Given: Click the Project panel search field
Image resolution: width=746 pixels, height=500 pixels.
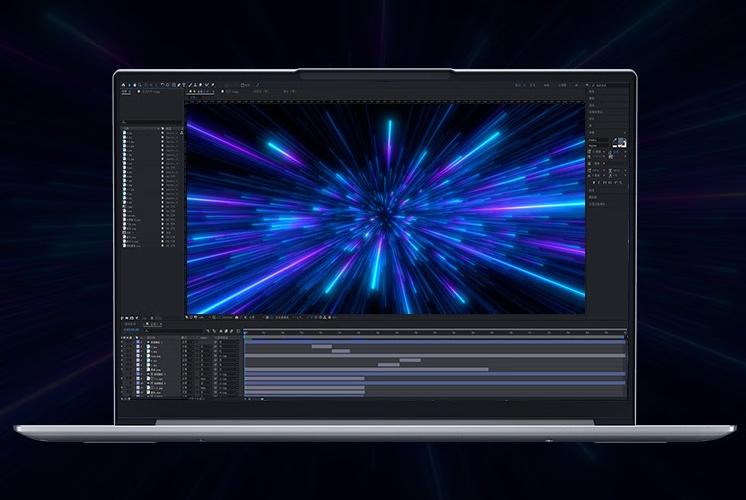Looking at the screenshot, I should (151, 122).
